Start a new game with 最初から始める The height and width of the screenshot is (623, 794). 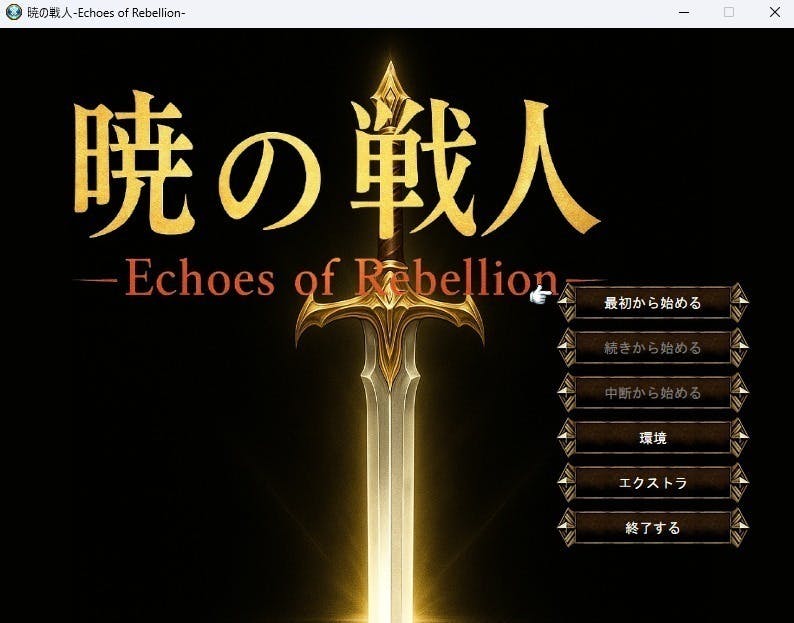pyautogui.click(x=653, y=303)
